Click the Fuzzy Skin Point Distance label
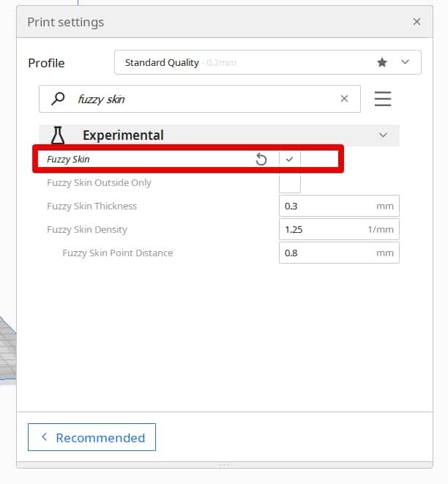 (118, 253)
